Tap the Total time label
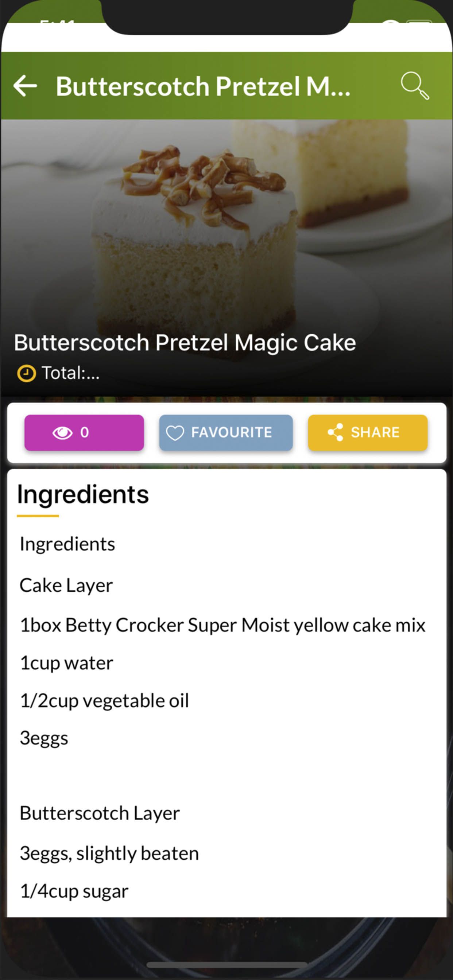 (70, 373)
